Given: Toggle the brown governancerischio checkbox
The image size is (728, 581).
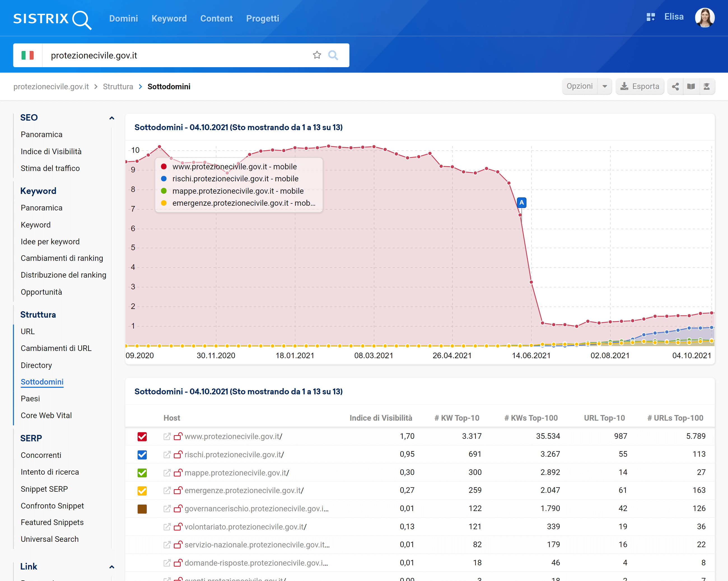Looking at the screenshot, I should point(142,509).
